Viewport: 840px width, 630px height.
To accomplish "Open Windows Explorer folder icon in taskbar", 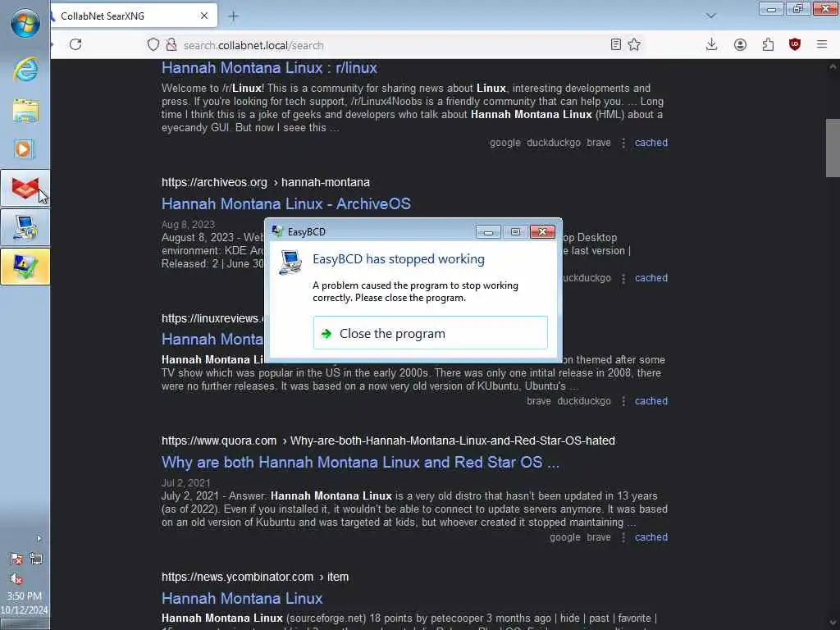I will [25, 110].
